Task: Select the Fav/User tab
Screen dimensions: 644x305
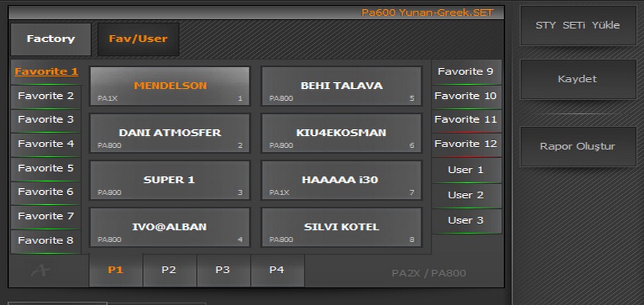Action: [138, 39]
